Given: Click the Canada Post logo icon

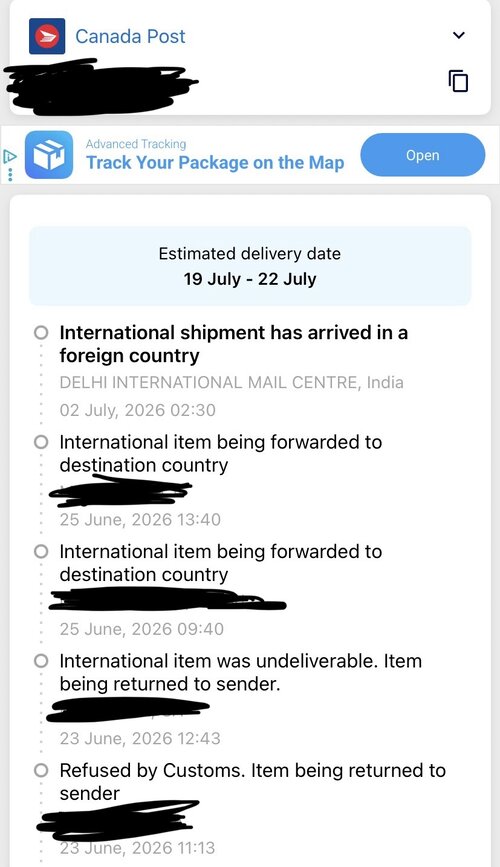Looking at the screenshot, I should point(47,36).
